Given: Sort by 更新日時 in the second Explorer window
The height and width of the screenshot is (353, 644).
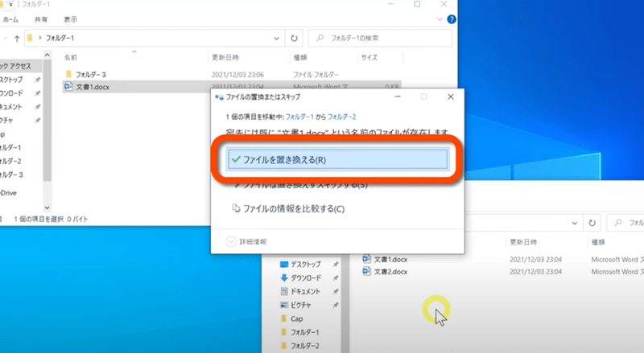Looking at the screenshot, I should pyautogui.click(x=523, y=242).
